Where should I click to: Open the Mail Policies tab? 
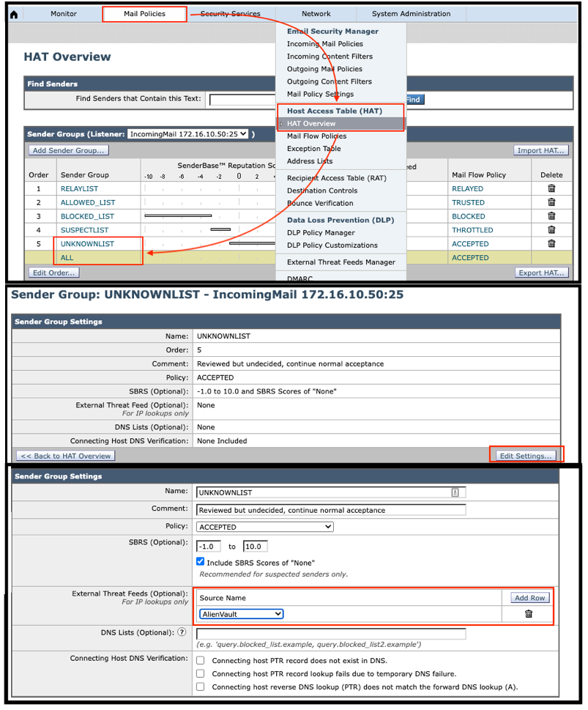[x=144, y=14]
